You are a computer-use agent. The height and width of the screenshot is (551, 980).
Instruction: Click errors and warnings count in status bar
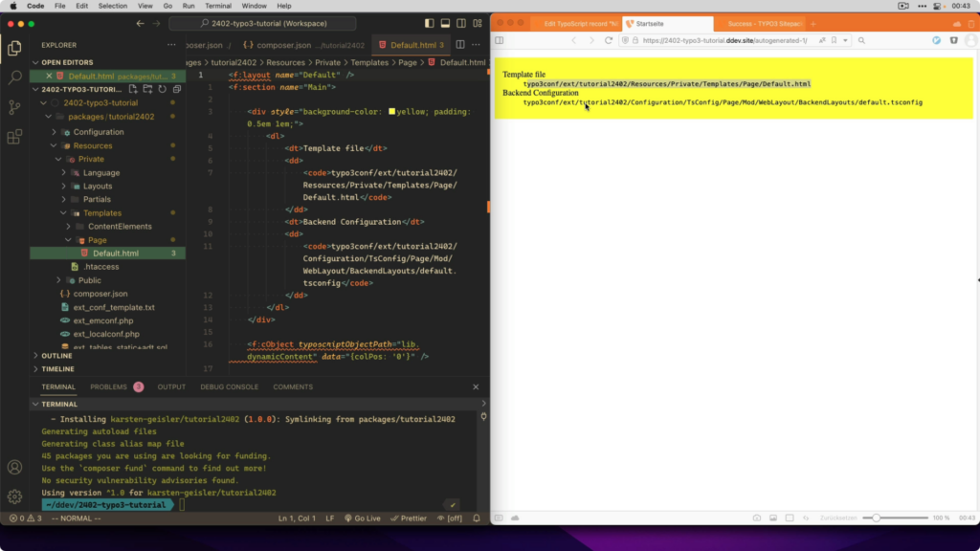click(26, 518)
